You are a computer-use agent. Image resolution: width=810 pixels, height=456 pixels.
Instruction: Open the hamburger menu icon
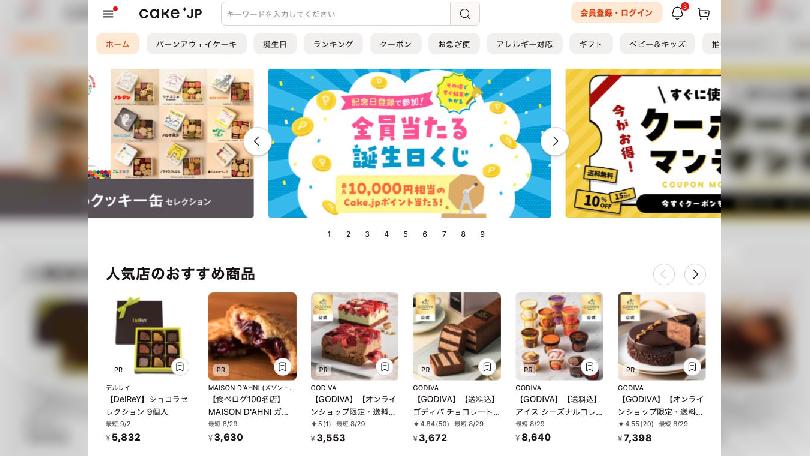coord(108,14)
